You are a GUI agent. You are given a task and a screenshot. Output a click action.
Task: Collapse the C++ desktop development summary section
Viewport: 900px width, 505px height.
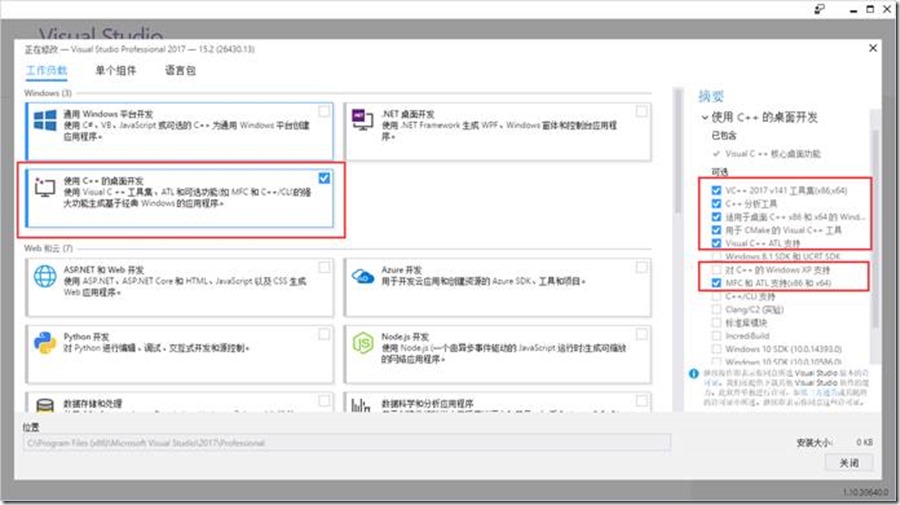[x=704, y=118]
